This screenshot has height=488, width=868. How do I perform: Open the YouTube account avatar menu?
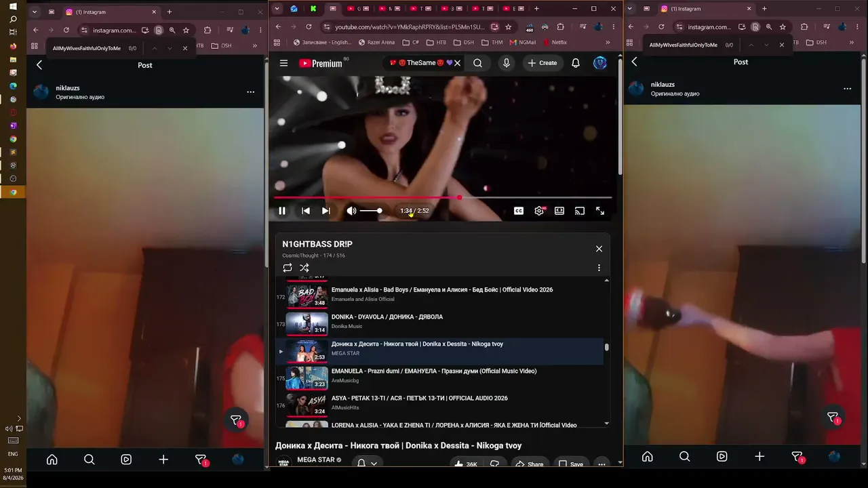tap(600, 63)
